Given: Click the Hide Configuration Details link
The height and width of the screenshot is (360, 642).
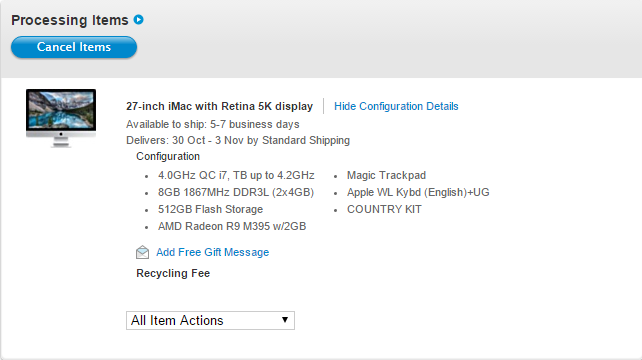Looking at the screenshot, I should coord(396,106).
